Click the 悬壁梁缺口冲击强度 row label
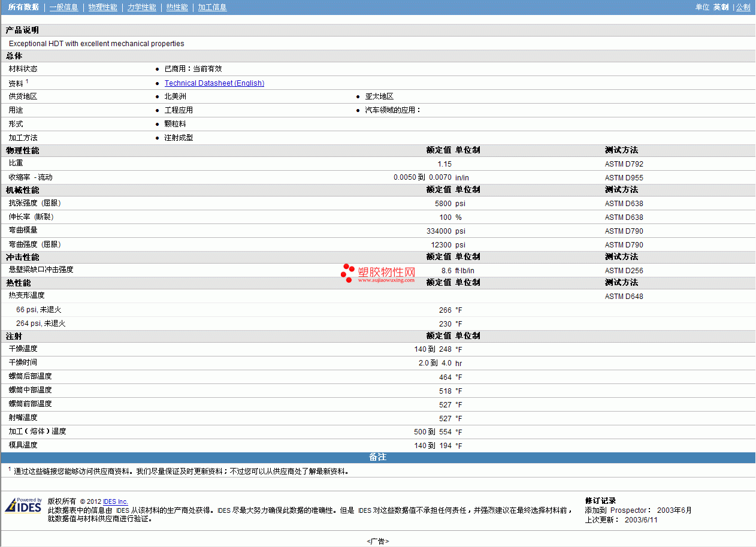Screen dimensions: 756x547 pos(41,270)
